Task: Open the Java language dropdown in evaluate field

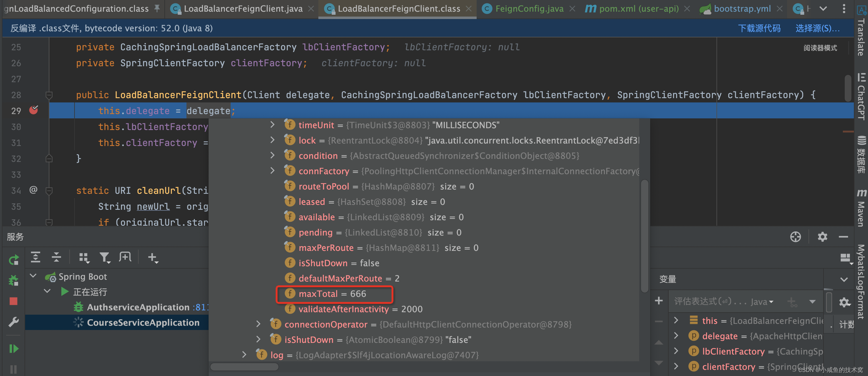Action: coord(762,301)
